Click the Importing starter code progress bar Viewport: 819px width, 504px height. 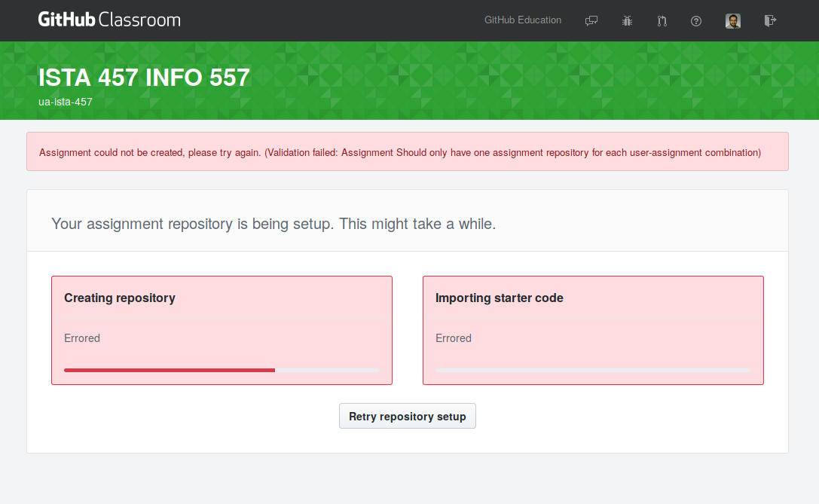[x=592, y=370]
